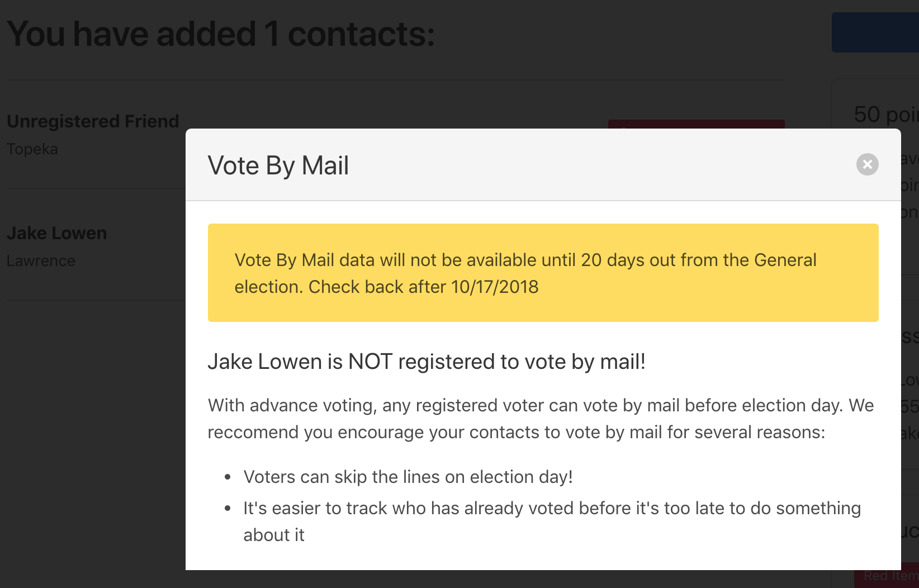Click the dark blue button at top right

[875, 32]
